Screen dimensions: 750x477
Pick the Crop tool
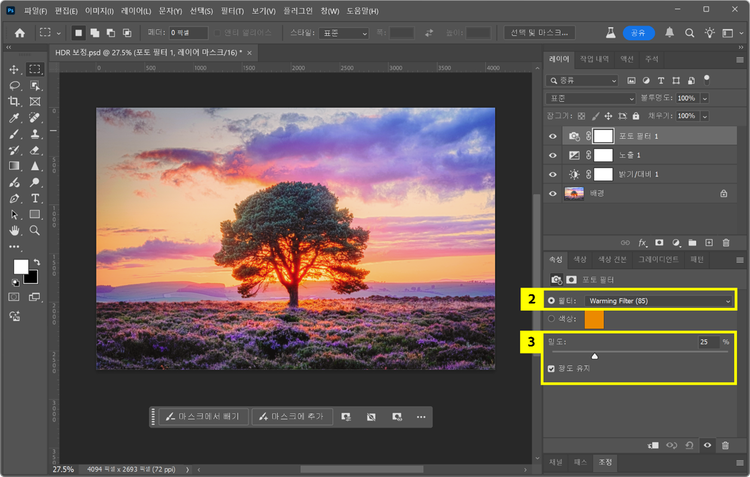(15, 102)
